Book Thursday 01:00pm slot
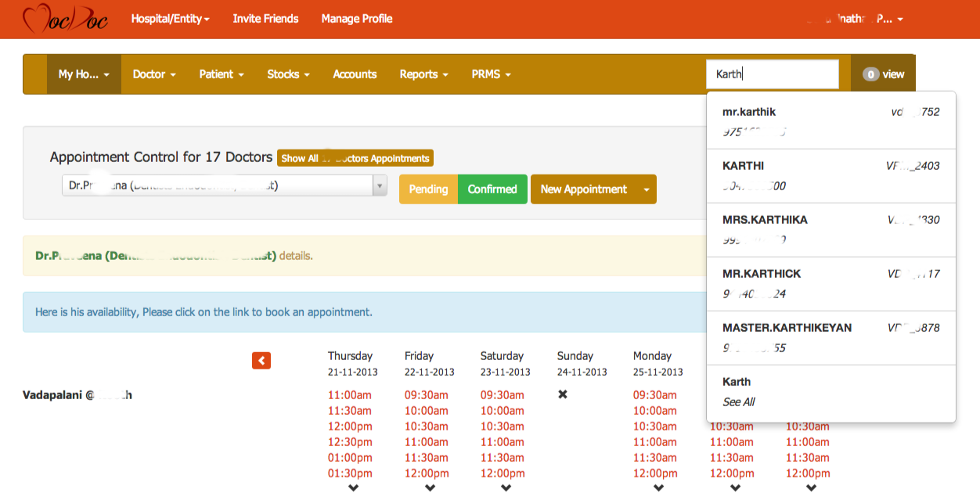Screen dimensions: 980x493 350,458
